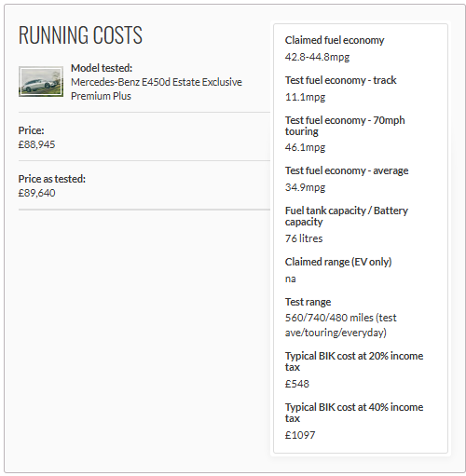Open the Mercedes-Benz estate car thumbnail
This screenshot has height=476, width=466.
pos(41,82)
